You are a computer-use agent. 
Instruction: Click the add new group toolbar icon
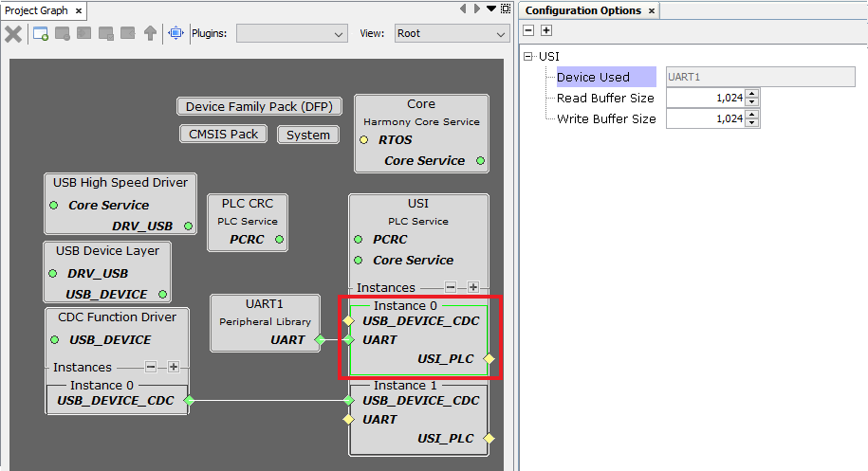pos(41,34)
